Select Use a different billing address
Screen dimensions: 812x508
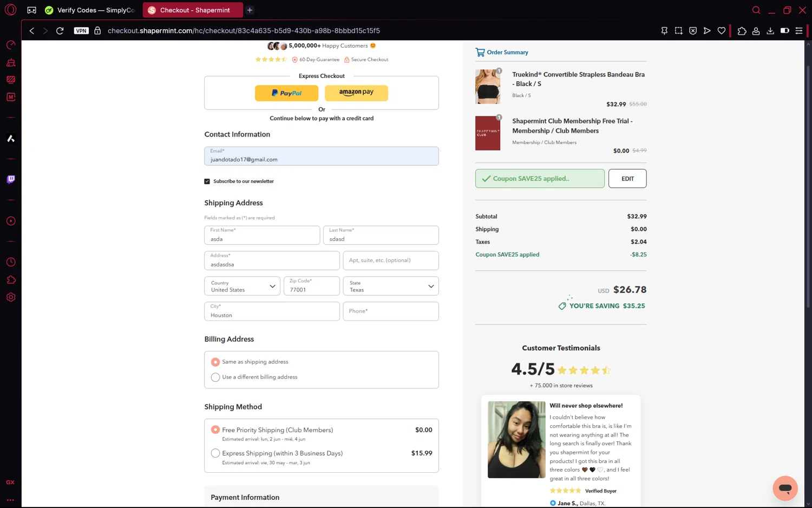tap(215, 377)
